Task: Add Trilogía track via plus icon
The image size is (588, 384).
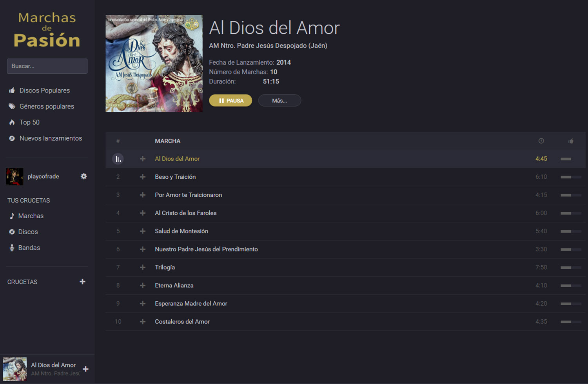Action: point(143,268)
